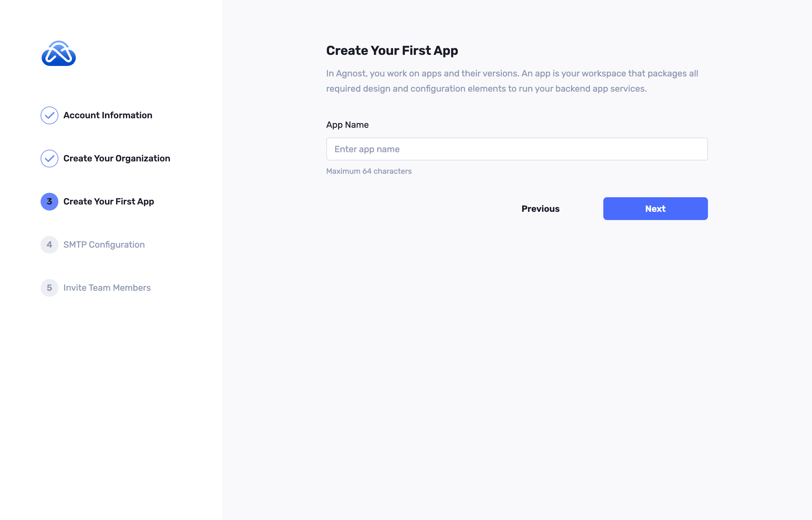Jump to the SMTP Configuration step
The image size is (812, 520).
104,245
